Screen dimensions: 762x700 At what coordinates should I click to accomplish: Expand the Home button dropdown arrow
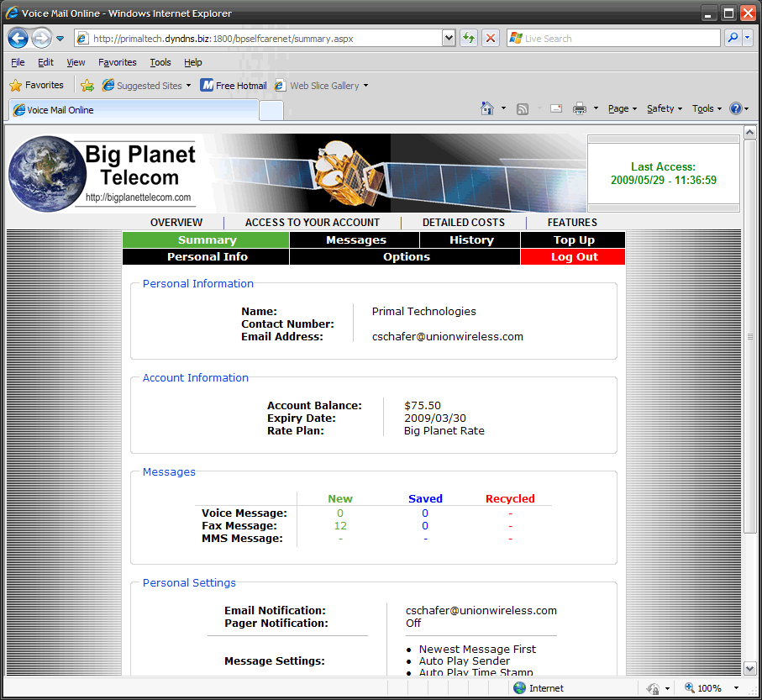tap(503, 108)
